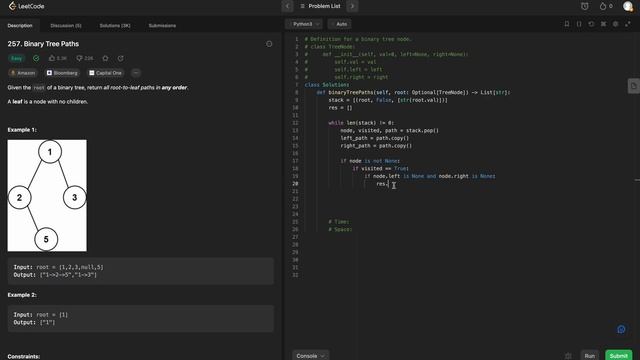Select the Capital One company tag
This screenshot has width=640, height=360.
point(105,73)
